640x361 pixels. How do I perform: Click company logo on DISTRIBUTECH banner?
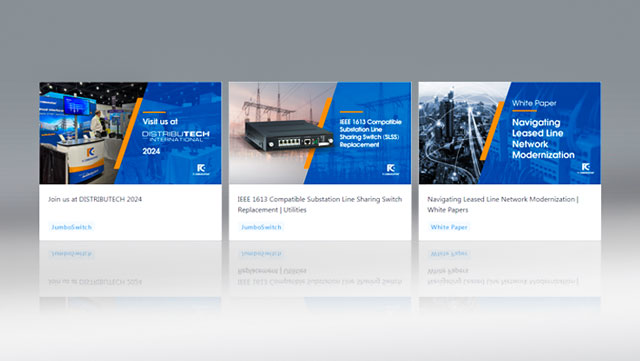(x=201, y=169)
